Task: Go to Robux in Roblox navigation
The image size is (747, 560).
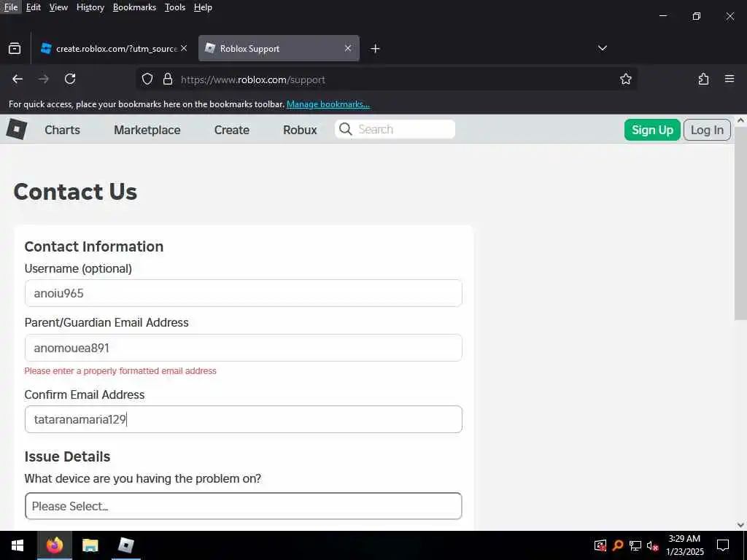Action: [x=300, y=130]
